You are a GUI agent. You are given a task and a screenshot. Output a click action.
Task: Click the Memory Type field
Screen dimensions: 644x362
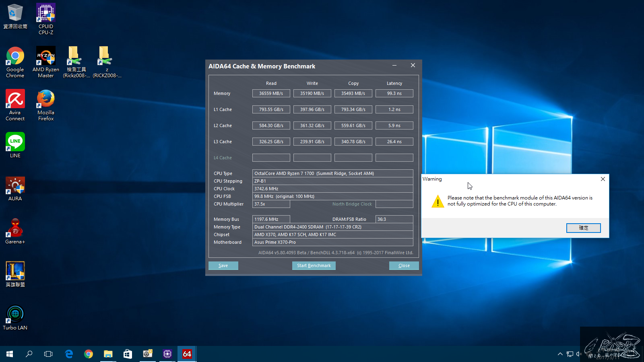tap(333, 227)
